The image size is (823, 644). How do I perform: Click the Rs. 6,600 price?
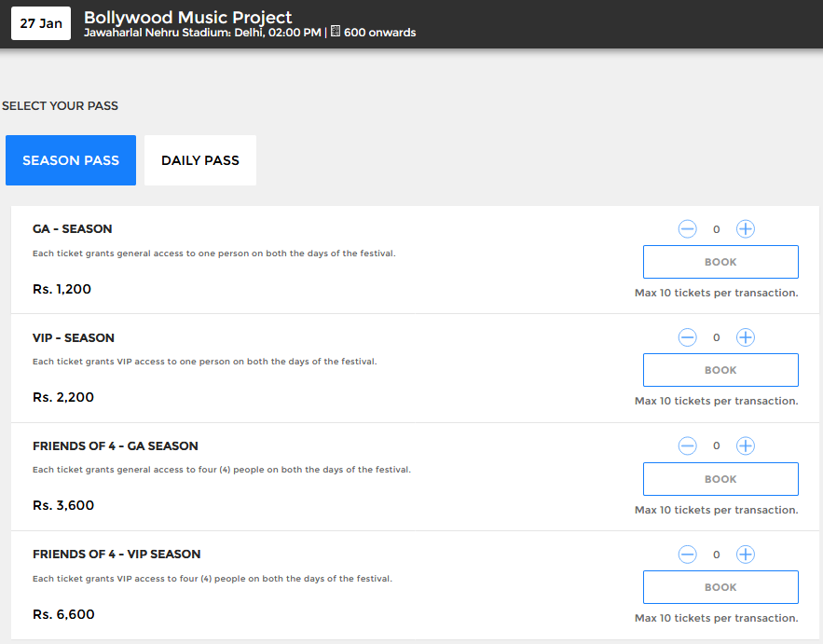coord(63,614)
